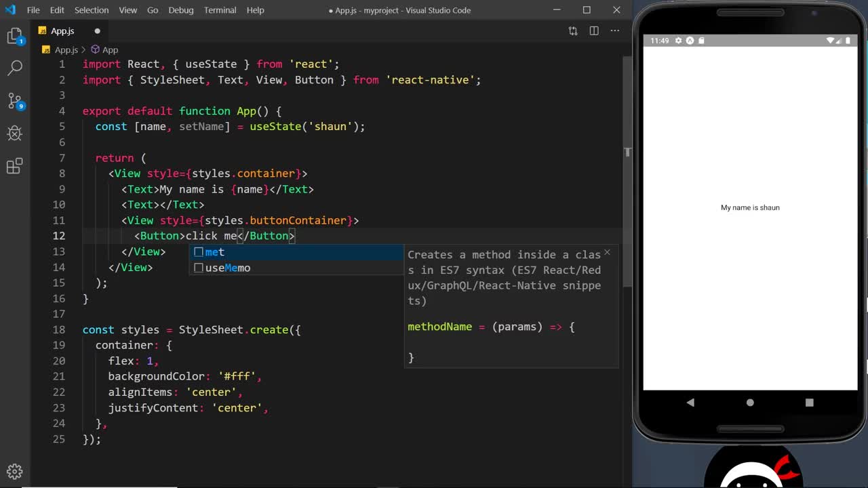This screenshot has height=488, width=868.
Task: Open the Go menu
Action: 153,10
